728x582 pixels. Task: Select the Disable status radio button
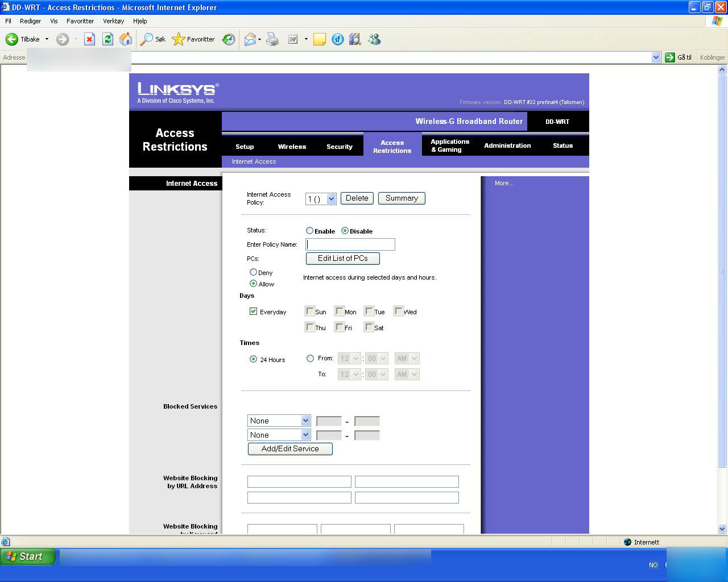click(345, 231)
